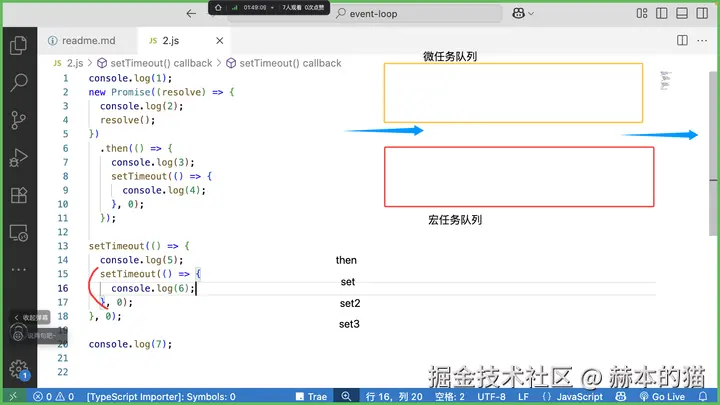Collapse the barrage panel button
The width and height of the screenshot is (720, 405).
(x=30, y=317)
